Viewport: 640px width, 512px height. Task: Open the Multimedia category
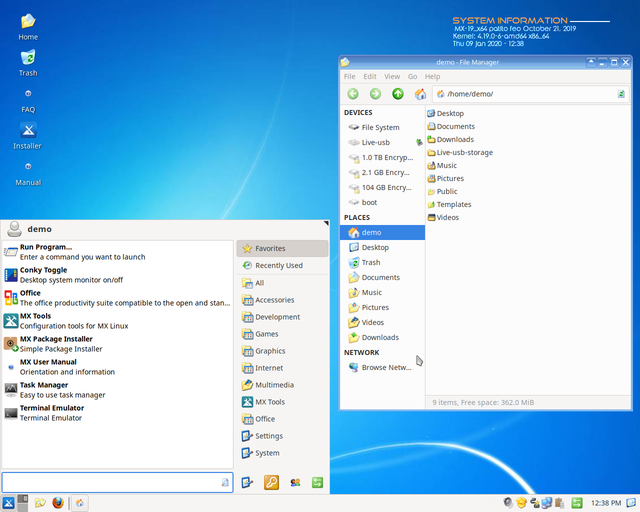coord(282,385)
